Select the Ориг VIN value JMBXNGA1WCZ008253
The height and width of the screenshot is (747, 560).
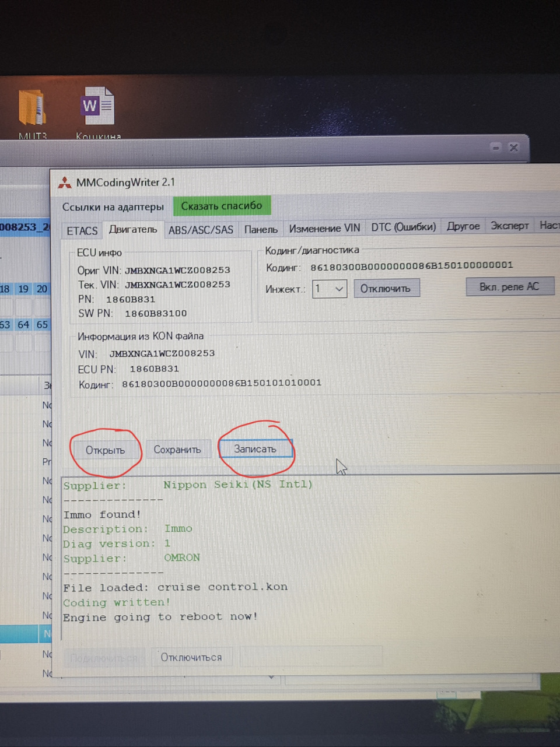tap(177, 271)
